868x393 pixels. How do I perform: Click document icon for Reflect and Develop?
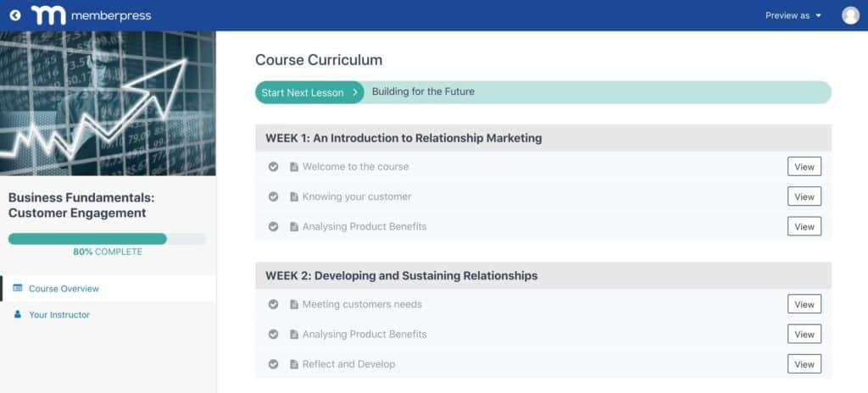pyautogui.click(x=294, y=364)
